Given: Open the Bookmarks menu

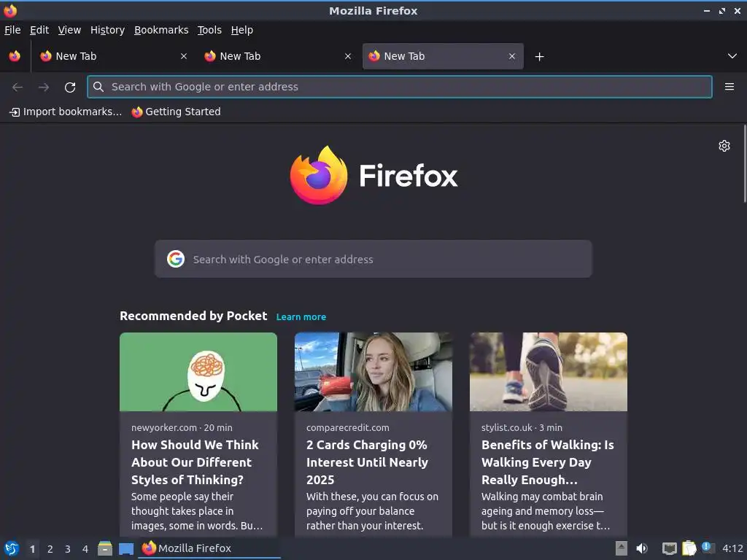Looking at the screenshot, I should [161, 30].
